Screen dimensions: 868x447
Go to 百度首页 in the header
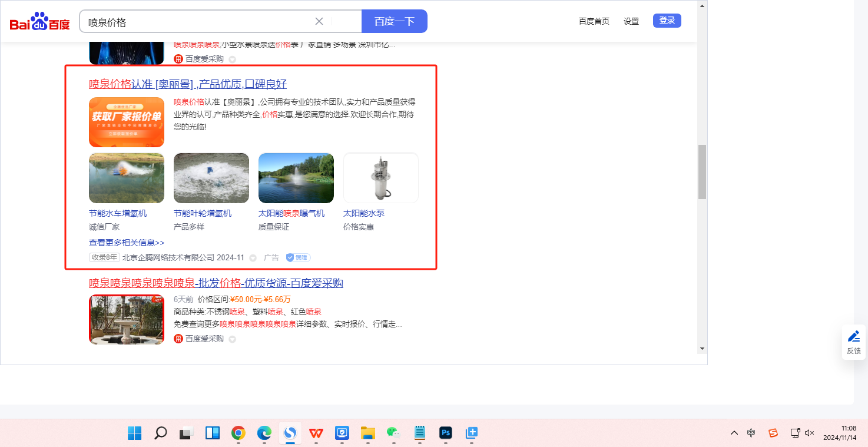tap(594, 21)
